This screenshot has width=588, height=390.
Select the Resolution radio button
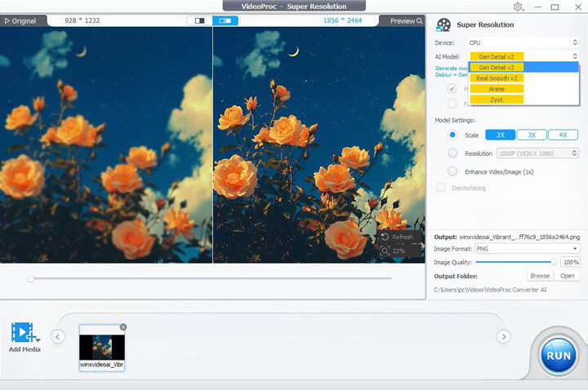(452, 153)
